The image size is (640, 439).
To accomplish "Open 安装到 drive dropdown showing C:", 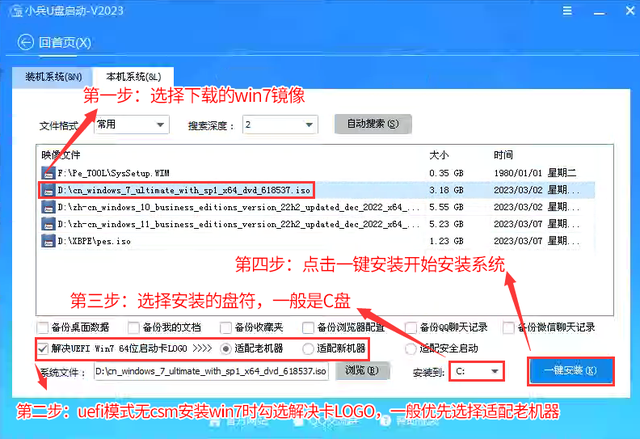I will pos(477,371).
